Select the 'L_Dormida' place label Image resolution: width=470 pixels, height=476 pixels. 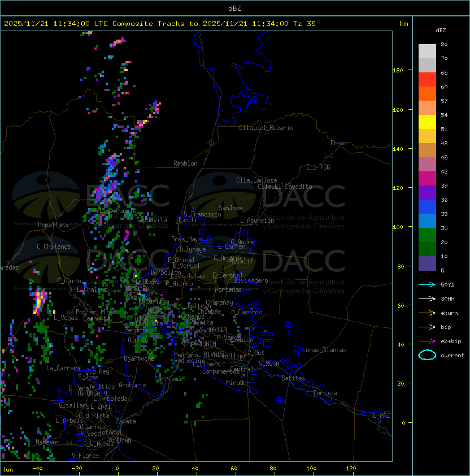(x=321, y=393)
